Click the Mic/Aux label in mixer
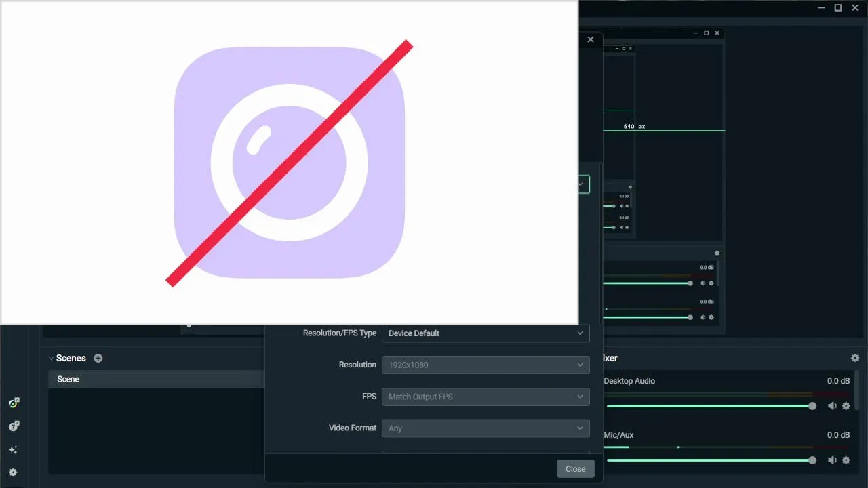868x488 pixels. 618,435
